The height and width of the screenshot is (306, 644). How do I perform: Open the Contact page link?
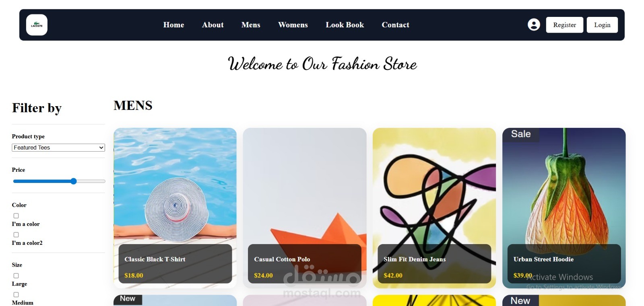pyautogui.click(x=396, y=25)
